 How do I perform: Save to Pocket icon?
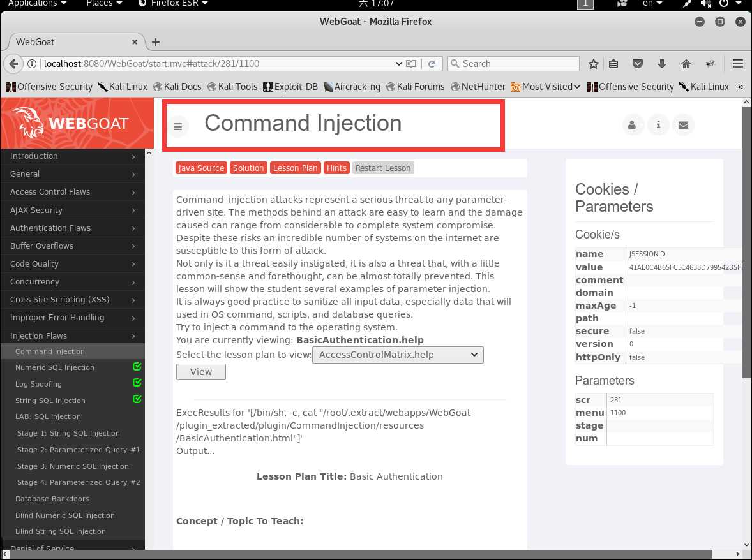(637, 64)
